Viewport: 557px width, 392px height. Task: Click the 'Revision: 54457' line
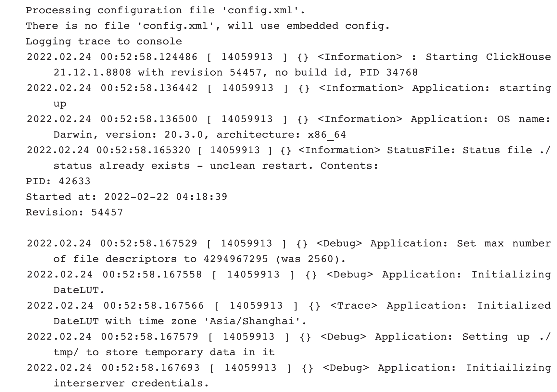click(x=75, y=212)
